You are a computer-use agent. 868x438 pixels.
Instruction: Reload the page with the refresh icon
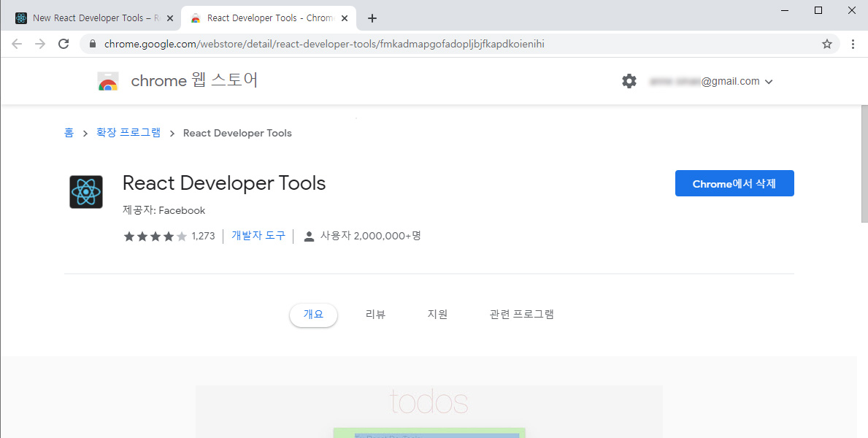click(x=64, y=44)
